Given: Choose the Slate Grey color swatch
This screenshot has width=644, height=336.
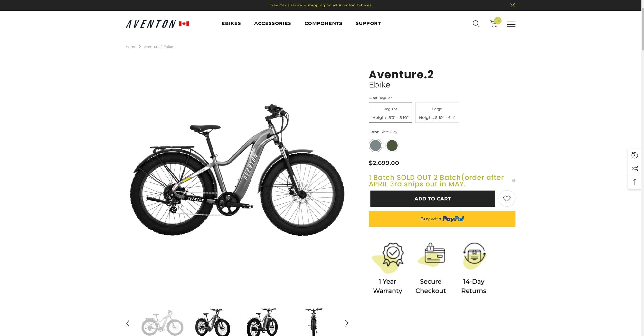Looking at the screenshot, I should point(375,145).
